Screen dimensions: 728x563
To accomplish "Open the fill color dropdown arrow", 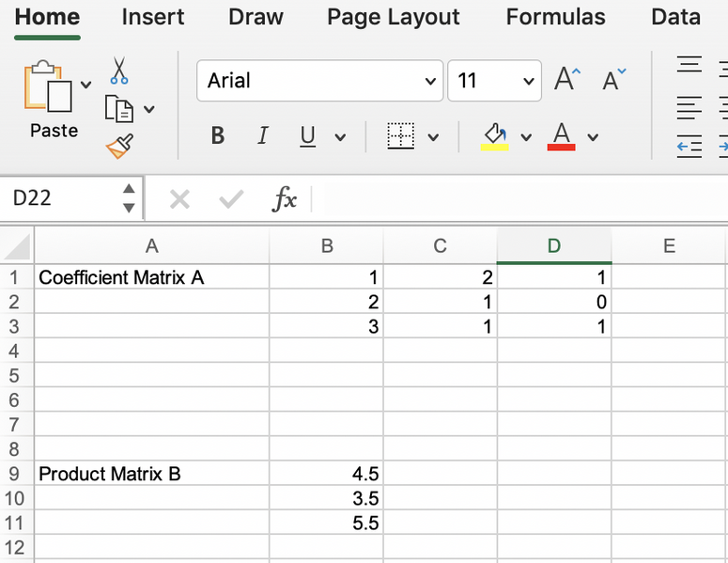I will click(x=526, y=137).
